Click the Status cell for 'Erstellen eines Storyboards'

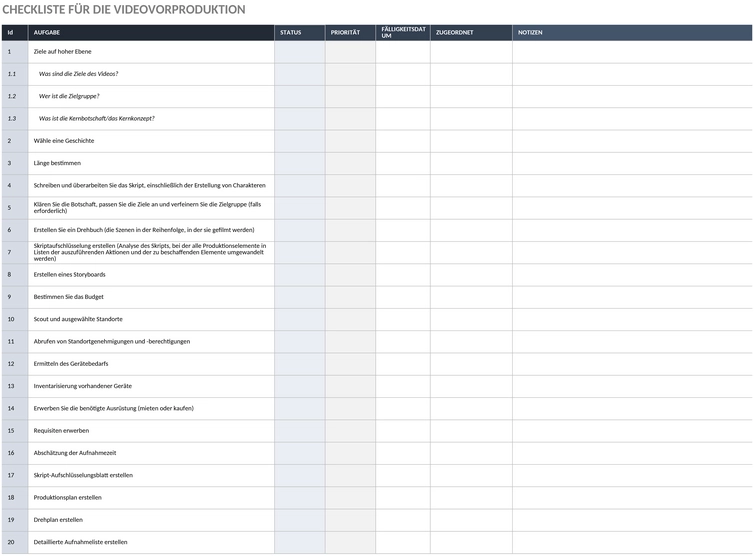pos(300,275)
